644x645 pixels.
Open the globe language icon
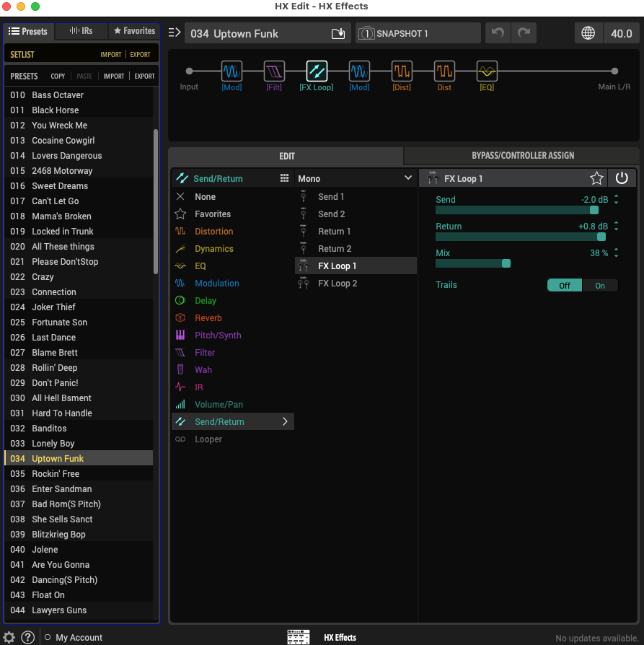pyautogui.click(x=588, y=33)
